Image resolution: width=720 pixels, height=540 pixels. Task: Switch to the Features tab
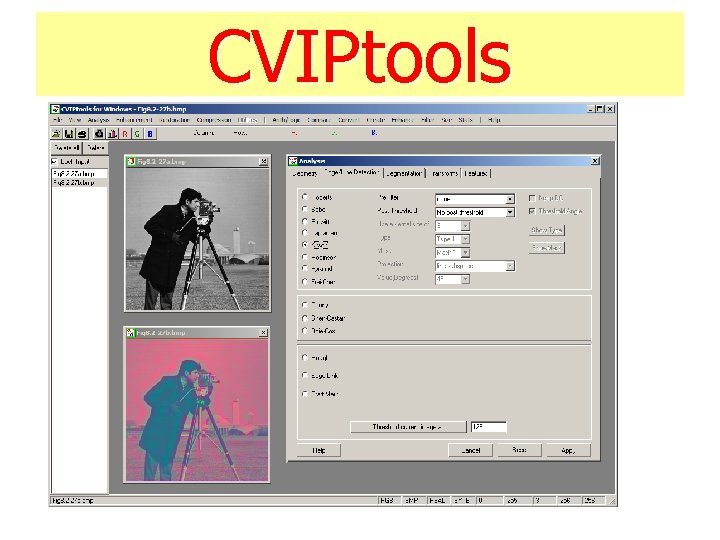[476, 174]
